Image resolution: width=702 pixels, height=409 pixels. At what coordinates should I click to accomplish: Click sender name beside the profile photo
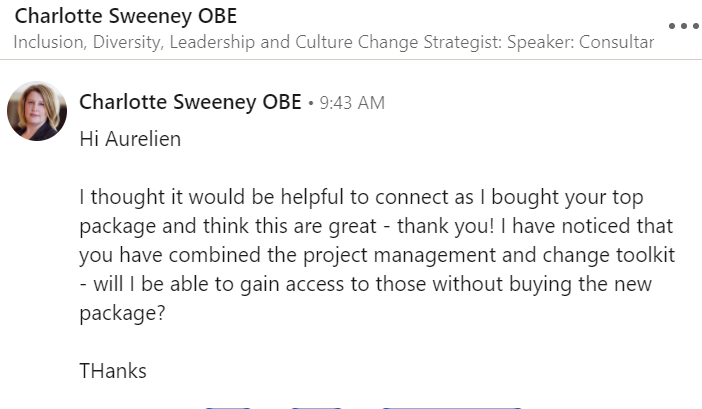click(x=190, y=103)
